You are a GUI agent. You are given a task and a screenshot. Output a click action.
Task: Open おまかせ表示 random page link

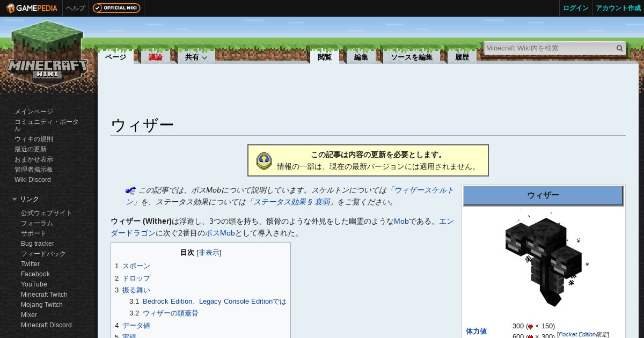[34, 159]
